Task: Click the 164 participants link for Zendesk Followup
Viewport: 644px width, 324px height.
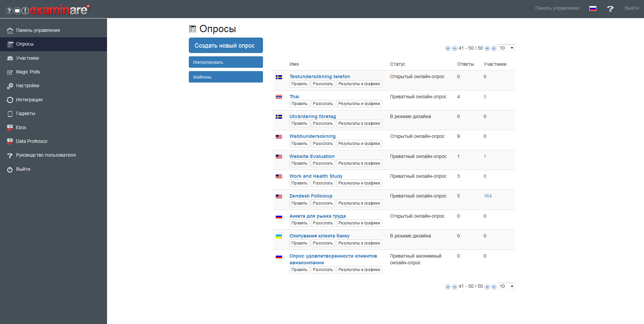Action: coord(487,196)
